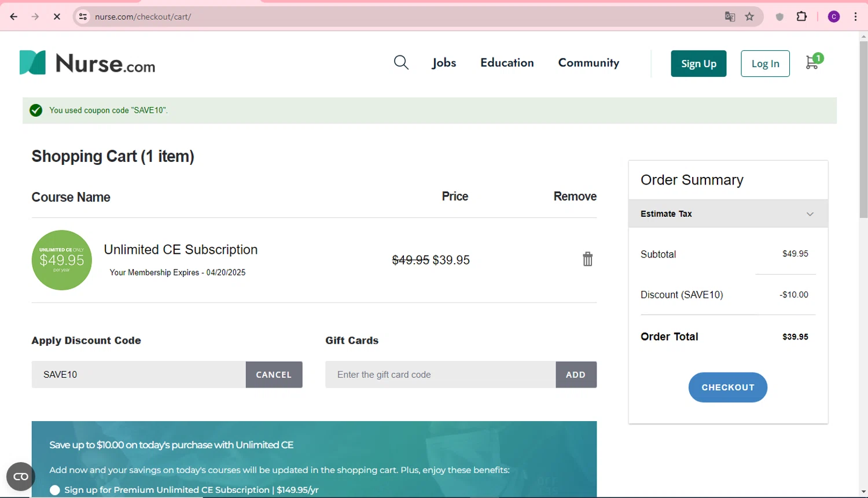The image size is (868, 498).
Task: Click the shield extension icon
Action: tap(779, 17)
